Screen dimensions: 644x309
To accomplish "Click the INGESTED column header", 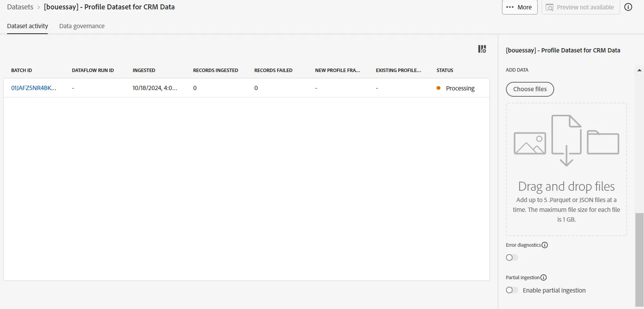I will [144, 70].
